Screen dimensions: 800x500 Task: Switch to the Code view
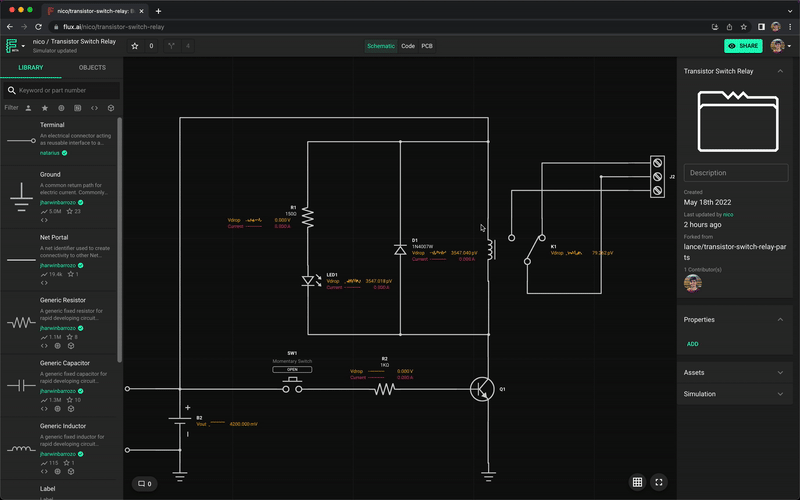coord(408,46)
